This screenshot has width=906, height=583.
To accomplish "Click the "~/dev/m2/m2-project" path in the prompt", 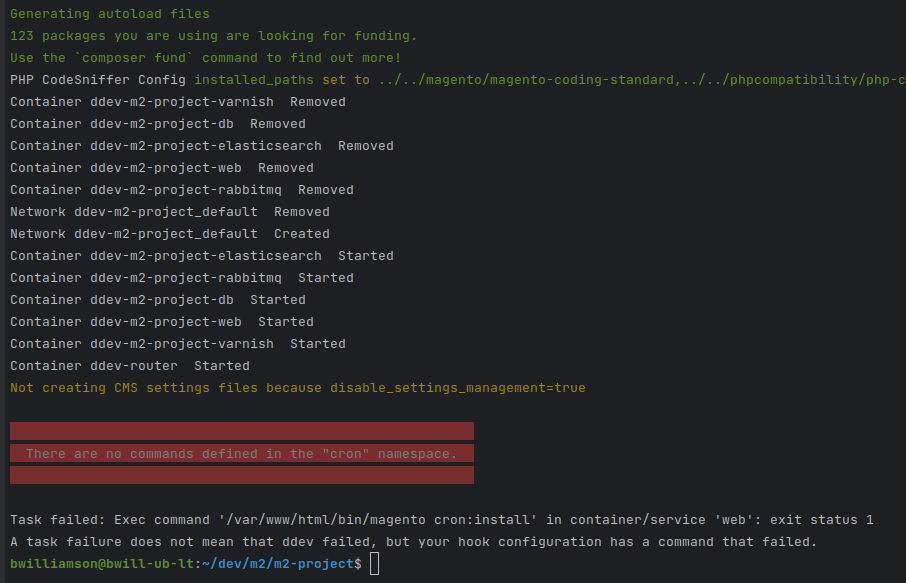I will pos(281,564).
